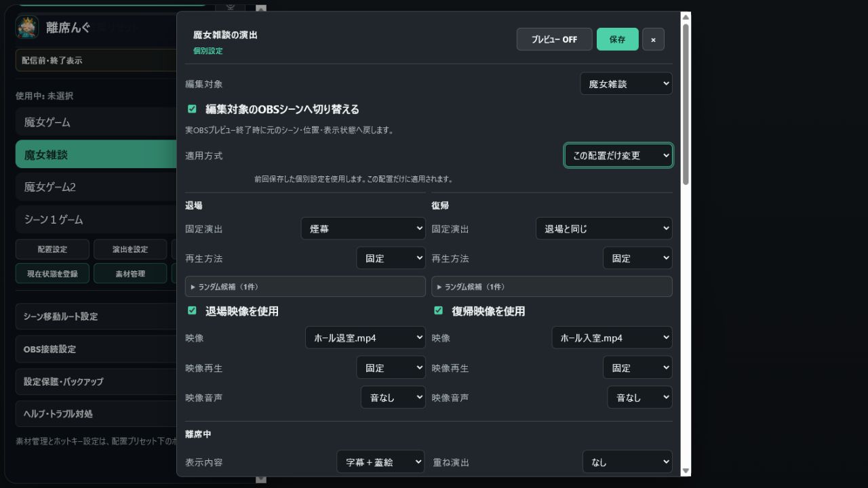The width and height of the screenshot is (868, 488).
Task: Select 魔女ゲーム2 preset
Action: 96,187
